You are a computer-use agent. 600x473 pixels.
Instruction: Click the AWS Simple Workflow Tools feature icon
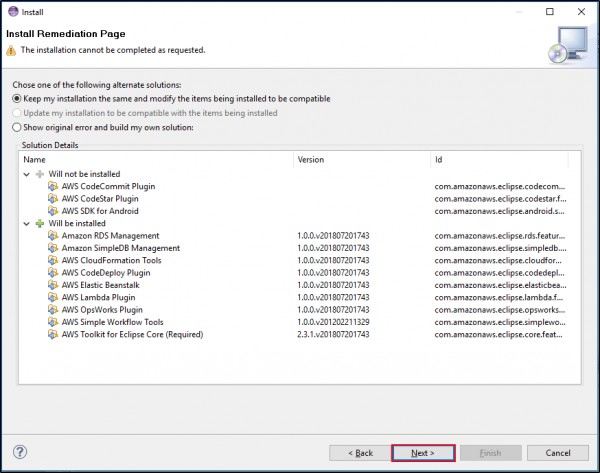pyautogui.click(x=53, y=322)
